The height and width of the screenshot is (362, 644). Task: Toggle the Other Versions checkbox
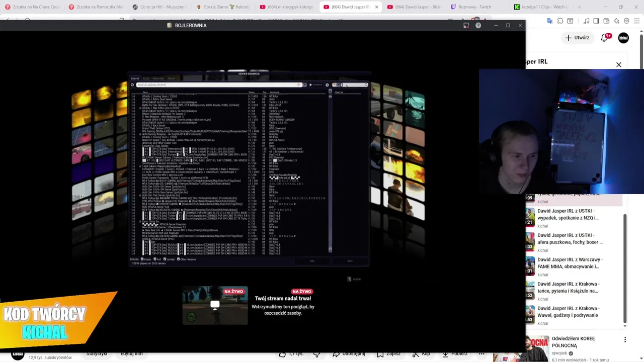click(x=179, y=259)
